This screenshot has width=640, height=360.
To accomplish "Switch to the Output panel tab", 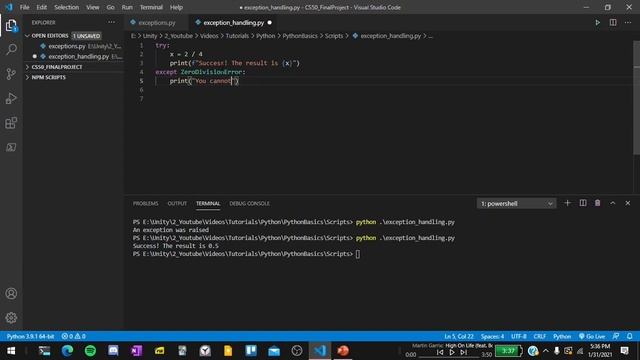I will tap(177, 203).
